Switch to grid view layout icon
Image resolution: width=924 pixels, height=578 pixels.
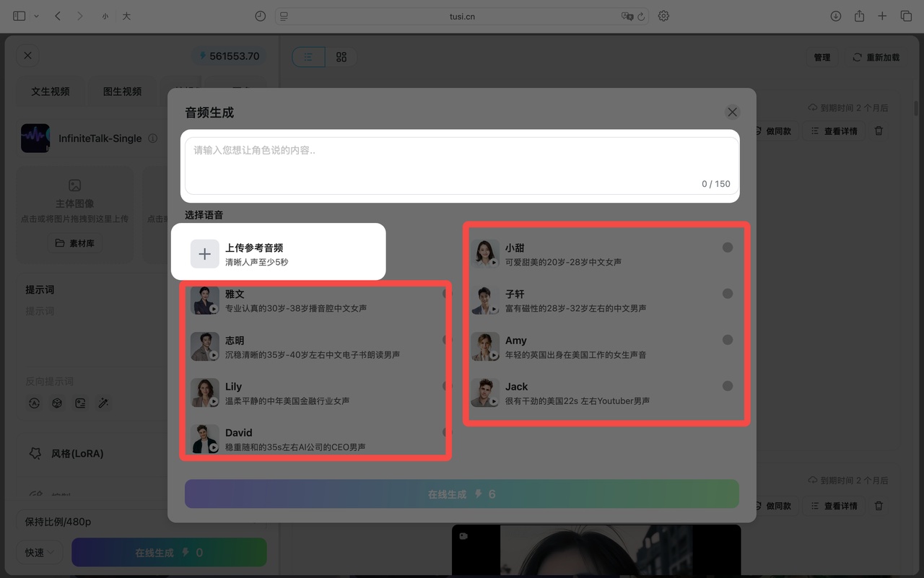[x=341, y=57]
